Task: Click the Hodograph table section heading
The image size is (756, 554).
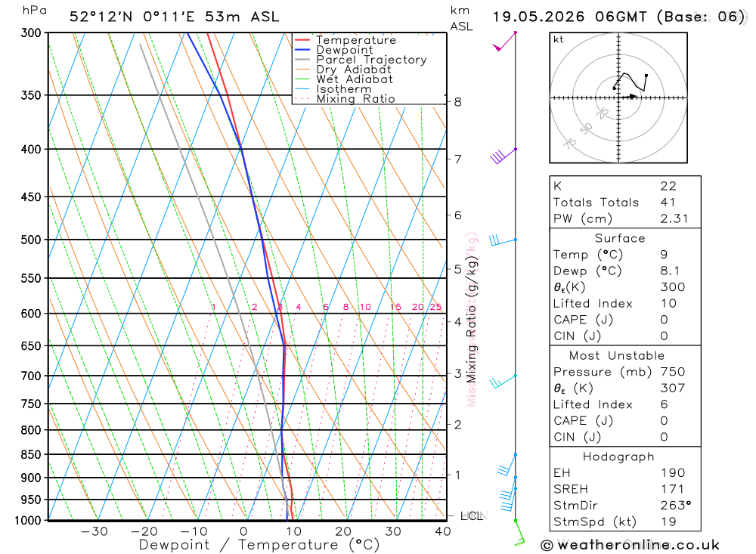Action: (x=618, y=457)
